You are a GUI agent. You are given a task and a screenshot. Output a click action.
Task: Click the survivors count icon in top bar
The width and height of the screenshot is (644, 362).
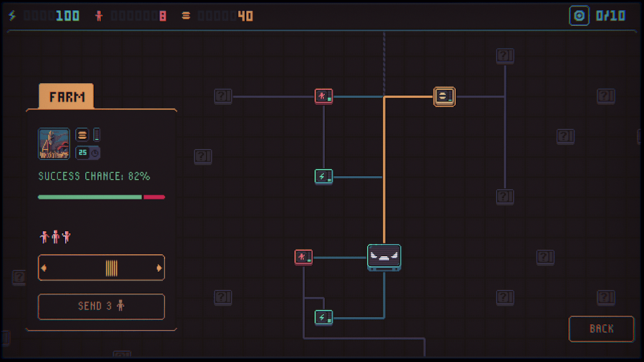pyautogui.click(x=99, y=16)
